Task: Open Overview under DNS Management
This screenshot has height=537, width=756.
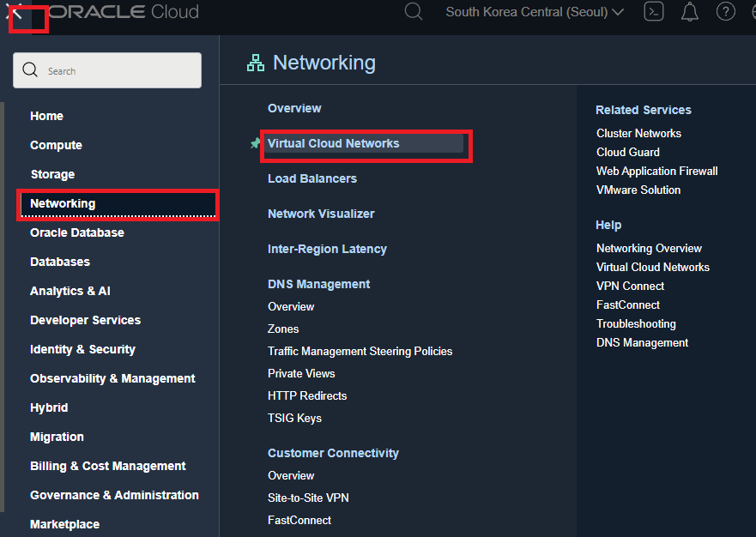Action: coord(291,306)
